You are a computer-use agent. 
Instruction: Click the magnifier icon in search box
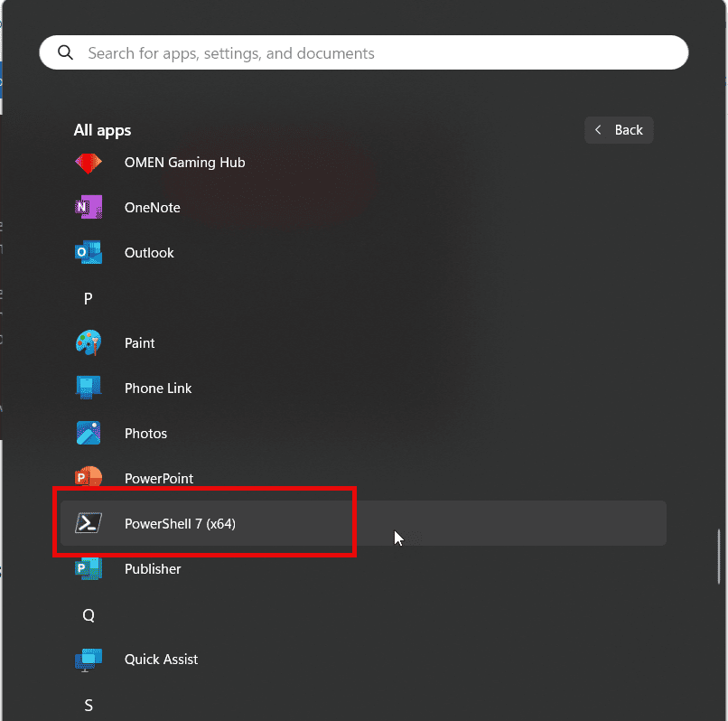coord(65,52)
